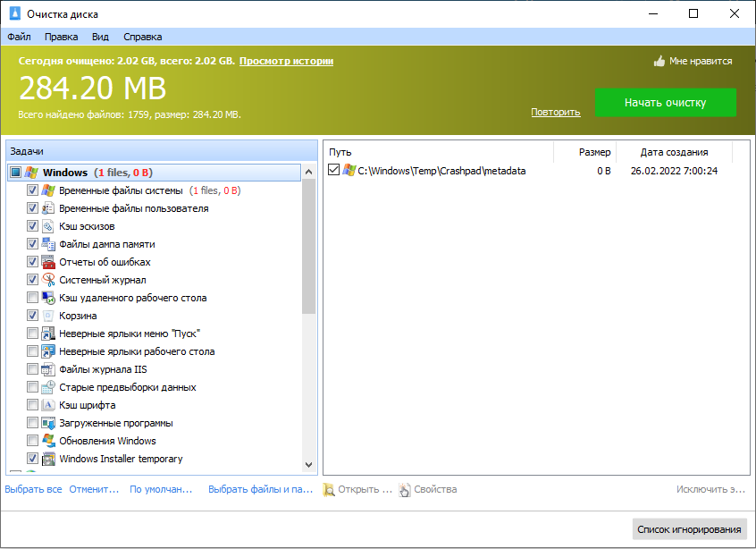Click the icon for Временные файлы пользователя
This screenshot has height=549, width=756.
point(47,208)
